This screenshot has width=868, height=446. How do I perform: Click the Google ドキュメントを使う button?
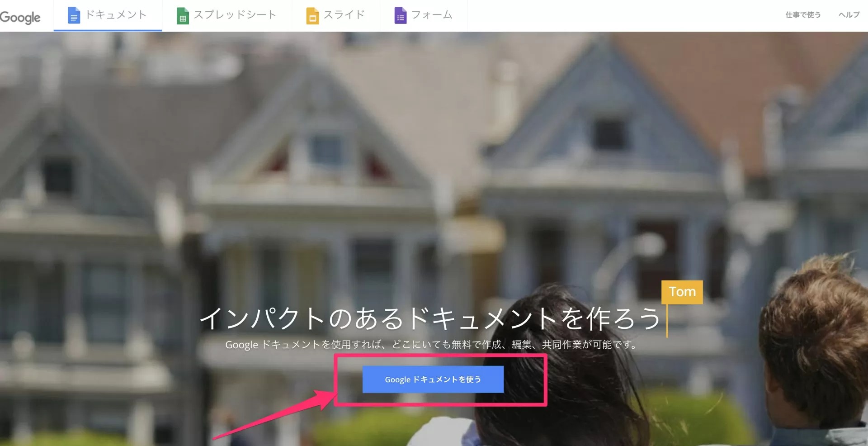[x=433, y=380]
